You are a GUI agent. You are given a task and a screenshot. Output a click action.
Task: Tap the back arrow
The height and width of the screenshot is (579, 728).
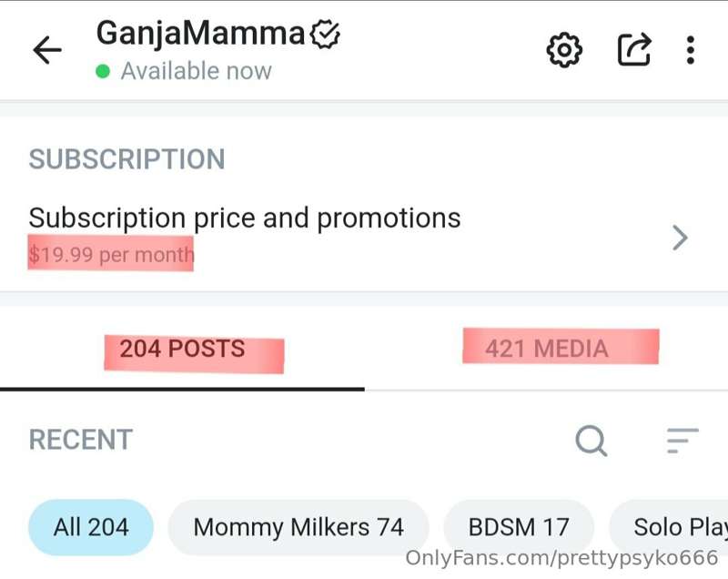click(x=46, y=51)
